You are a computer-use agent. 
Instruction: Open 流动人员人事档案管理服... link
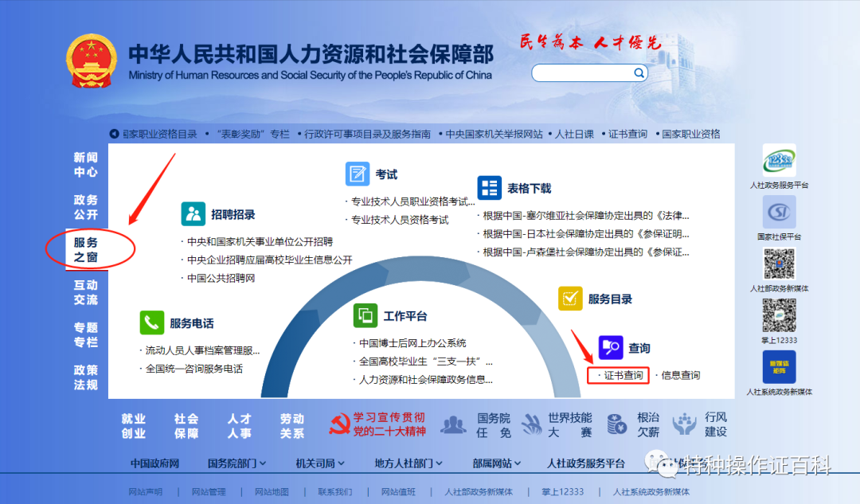pos(202,350)
